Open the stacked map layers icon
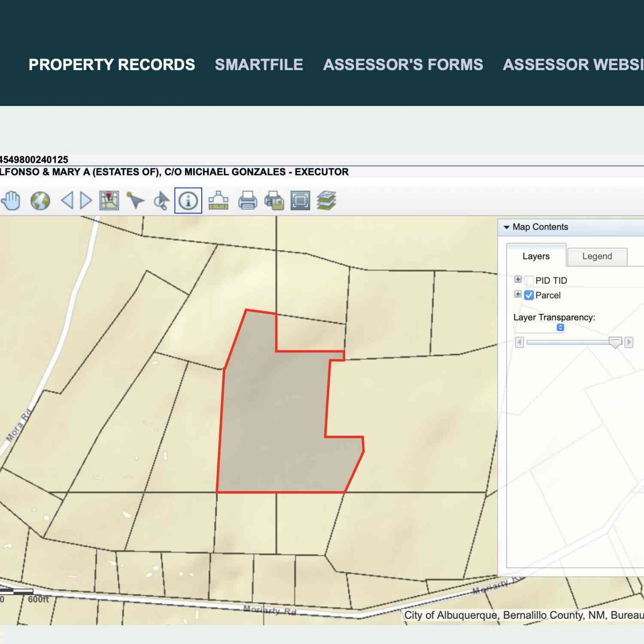Screen dimensions: 644x644 (326, 200)
